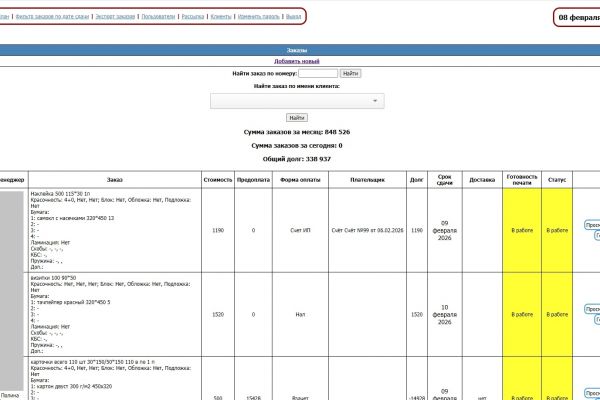Screen dimensions: 600x400
Task: Click the cost value 1190 in 'Стоимость' column
Action: [218, 230]
